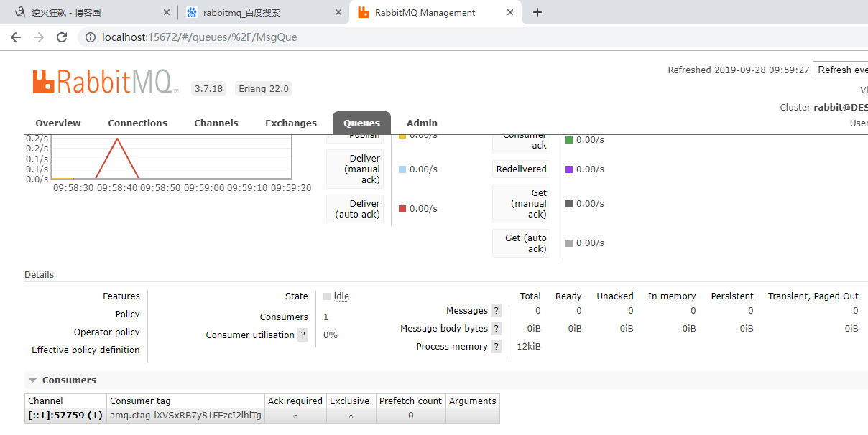
Task: Click the Deliver (auto ack) label
Action: click(355, 209)
